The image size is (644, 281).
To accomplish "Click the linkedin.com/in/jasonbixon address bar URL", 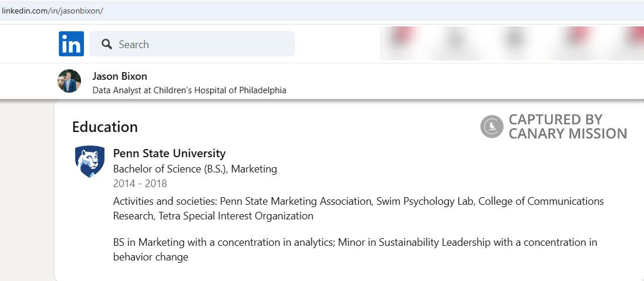I will (x=52, y=11).
